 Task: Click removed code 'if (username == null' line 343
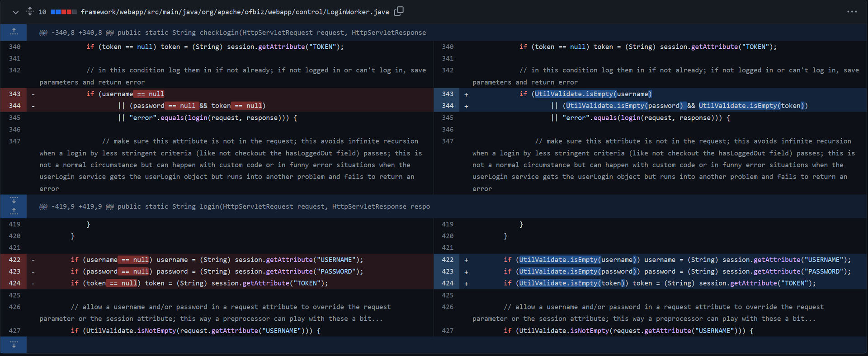(x=125, y=94)
